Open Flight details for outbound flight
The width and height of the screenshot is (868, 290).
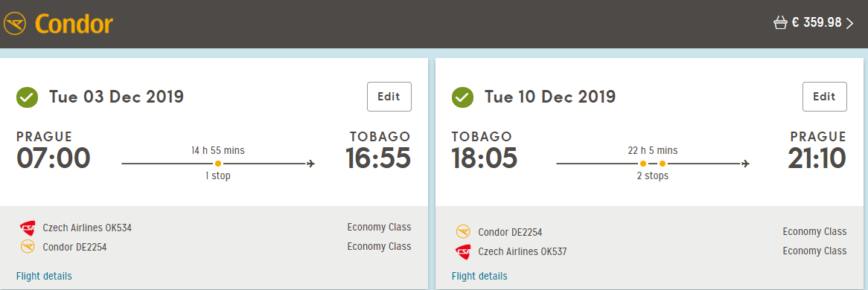click(x=44, y=276)
